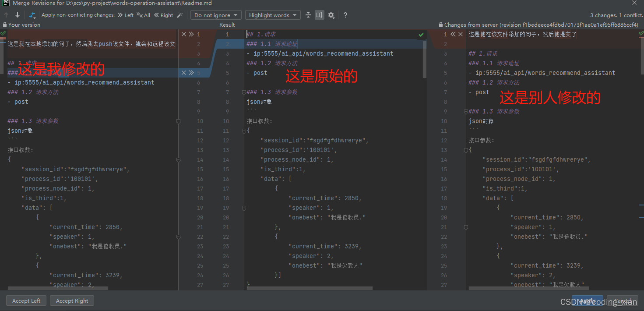644x311 pixels.
Task: Click PyCharm icon in title bar
Action: (x=6, y=3)
